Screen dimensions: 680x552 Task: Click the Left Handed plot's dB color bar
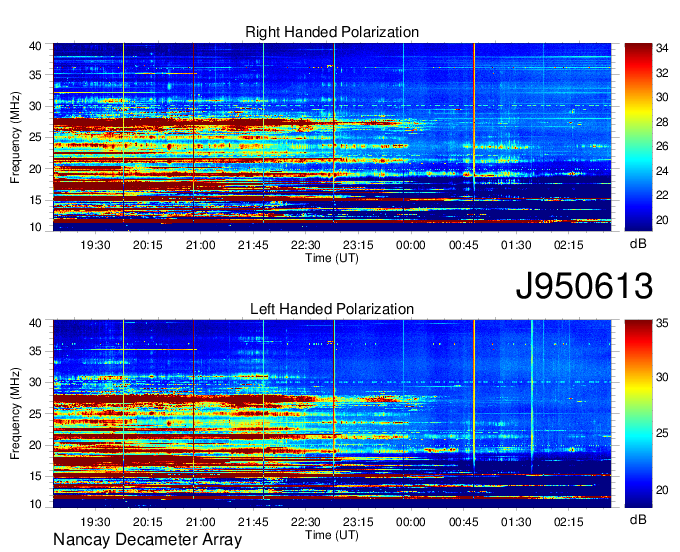pos(638,414)
